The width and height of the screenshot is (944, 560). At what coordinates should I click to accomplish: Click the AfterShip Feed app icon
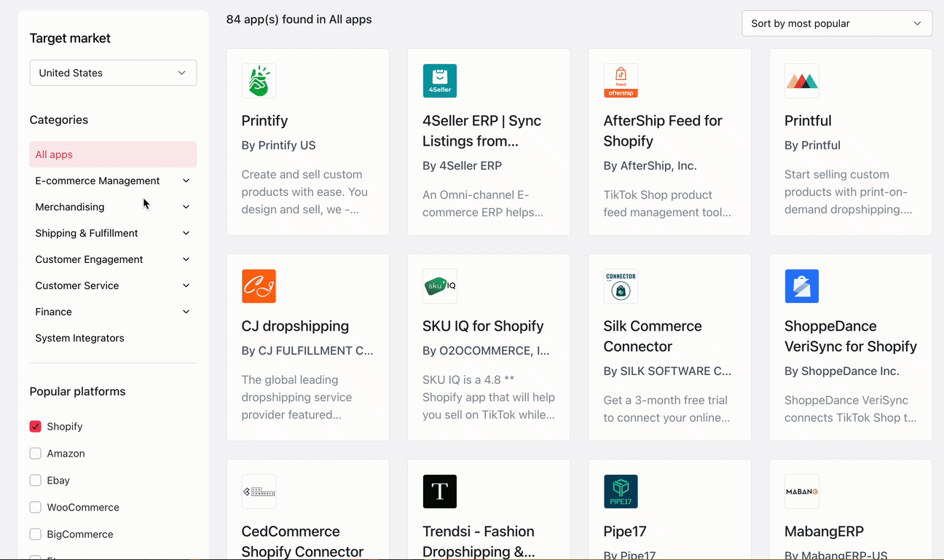pyautogui.click(x=621, y=81)
